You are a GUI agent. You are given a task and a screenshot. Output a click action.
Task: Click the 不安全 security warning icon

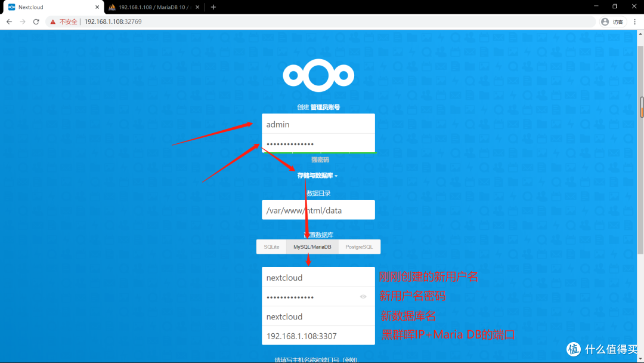click(x=52, y=21)
